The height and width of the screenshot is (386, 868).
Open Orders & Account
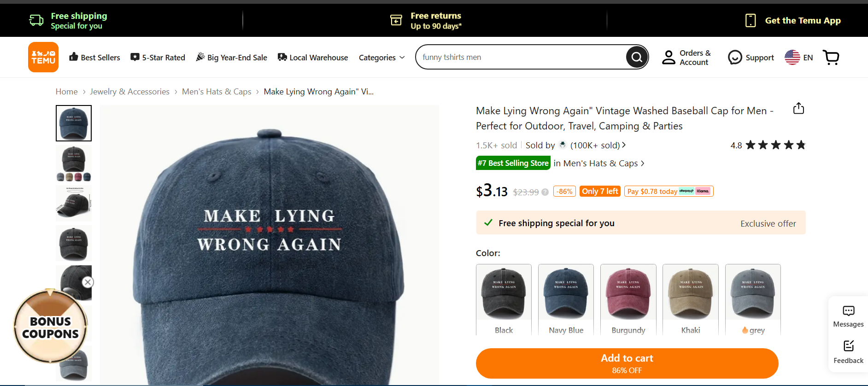686,58
